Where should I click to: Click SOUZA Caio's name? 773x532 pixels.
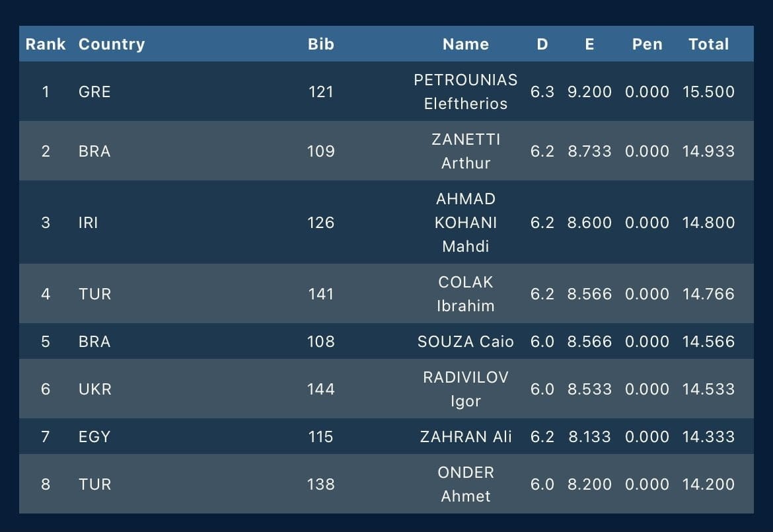466,342
